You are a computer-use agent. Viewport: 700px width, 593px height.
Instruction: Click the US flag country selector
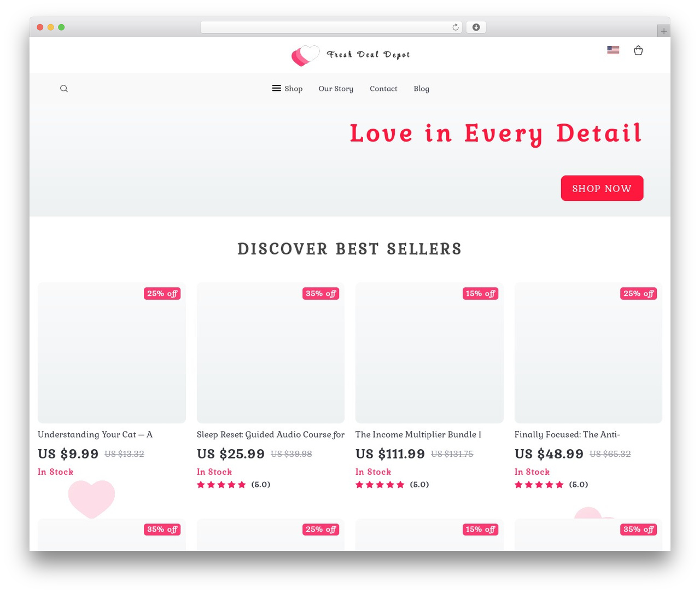(613, 50)
